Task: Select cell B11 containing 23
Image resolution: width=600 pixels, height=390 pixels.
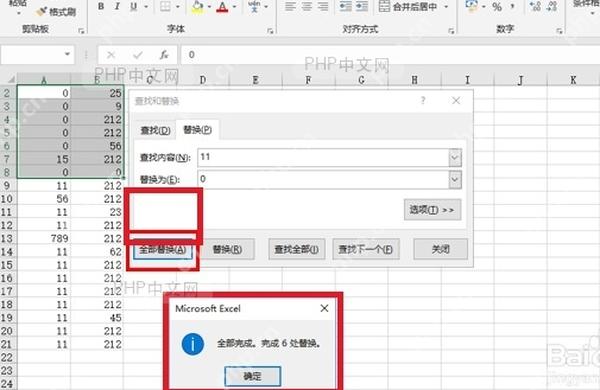Action: coord(97,212)
